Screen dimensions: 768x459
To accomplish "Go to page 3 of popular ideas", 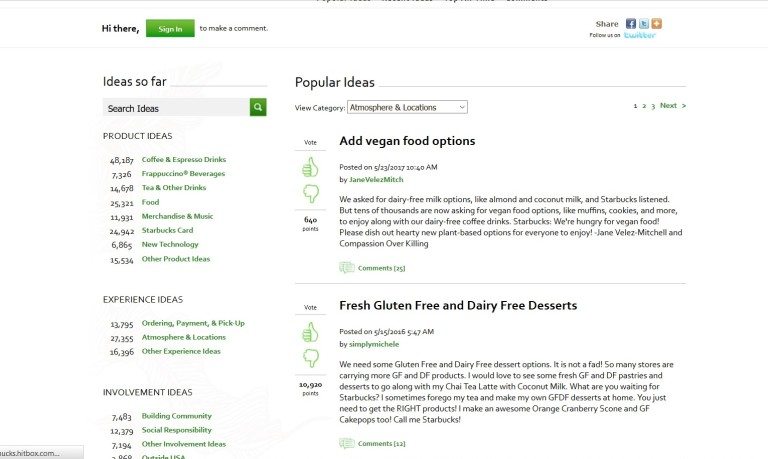I will [x=653, y=106].
